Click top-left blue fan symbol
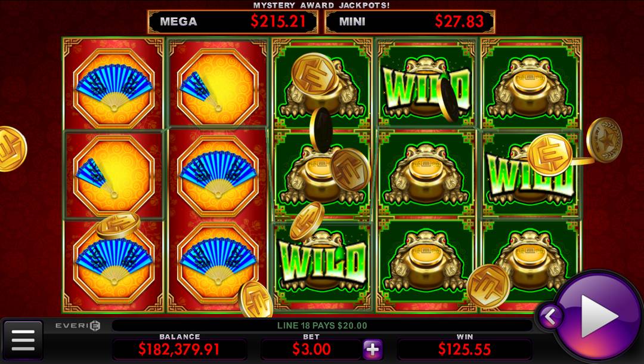644x364 pixels. tap(114, 88)
